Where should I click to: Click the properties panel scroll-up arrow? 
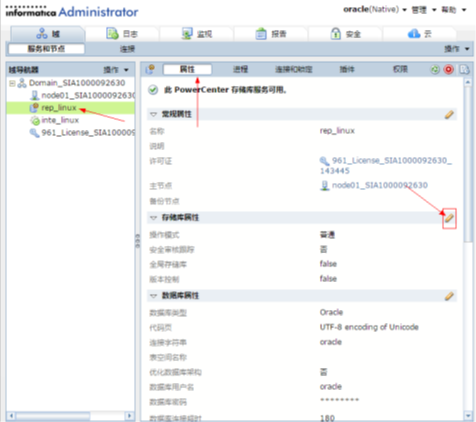click(468, 82)
